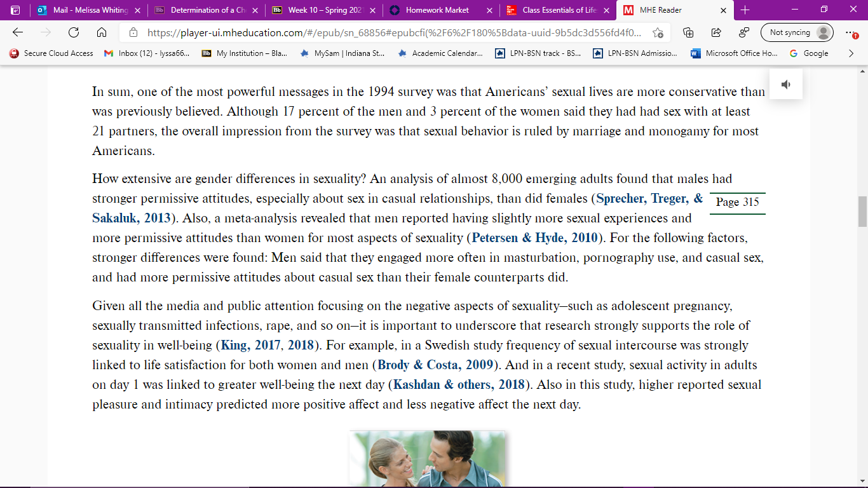Refresh the MHE Reader page
The width and height of the screenshot is (868, 488).
(x=74, y=33)
